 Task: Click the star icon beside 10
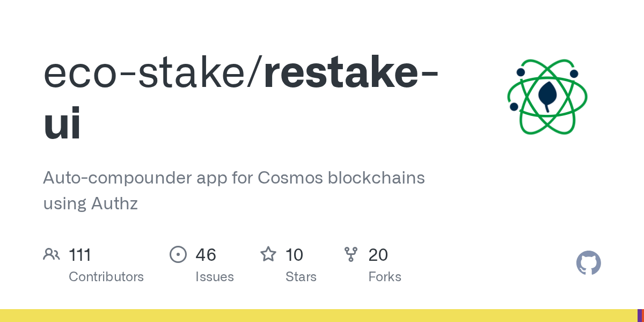pos(268,254)
